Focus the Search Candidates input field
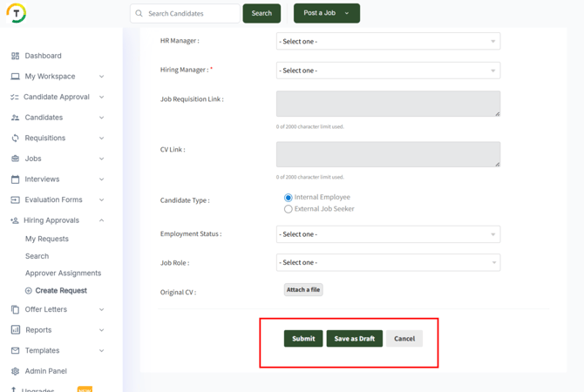Screen dimensions: 584x392 point(190,14)
